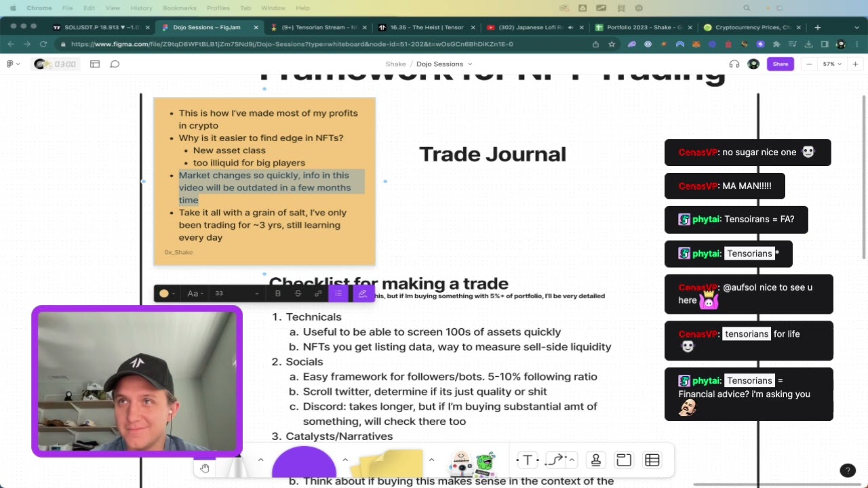
Task: Open the FigJam main menu icon
Action: pyautogui.click(x=12, y=64)
